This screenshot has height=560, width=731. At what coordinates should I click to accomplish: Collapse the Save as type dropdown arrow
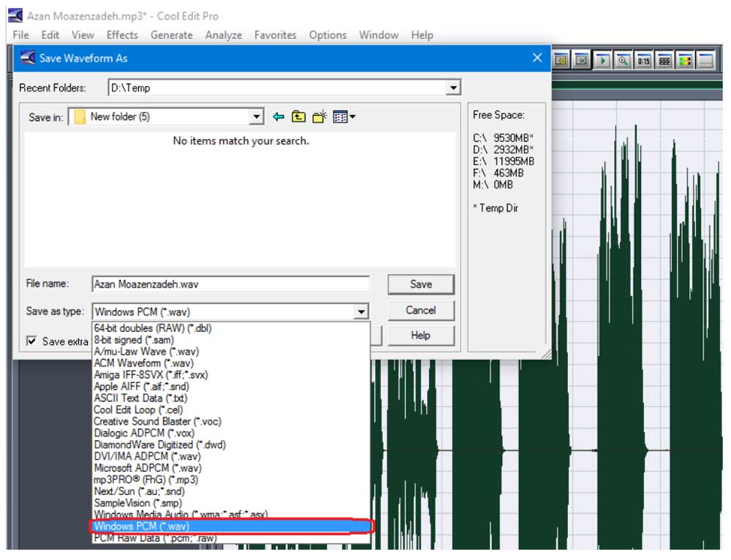[x=361, y=312]
